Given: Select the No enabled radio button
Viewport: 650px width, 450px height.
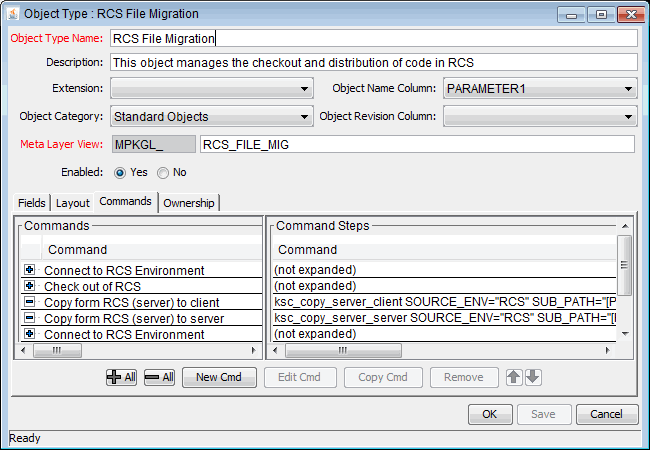Looking at the screenshot, I should click(x=163, y=172).
